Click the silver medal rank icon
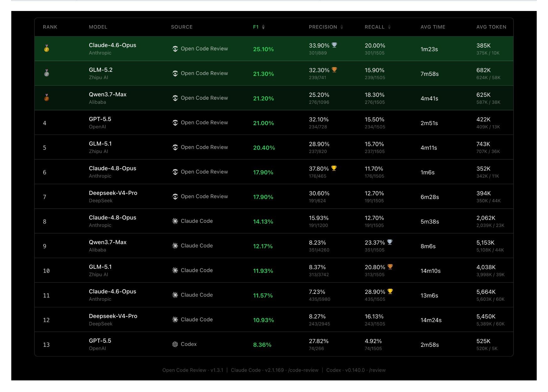 click(x=46, y=73)
